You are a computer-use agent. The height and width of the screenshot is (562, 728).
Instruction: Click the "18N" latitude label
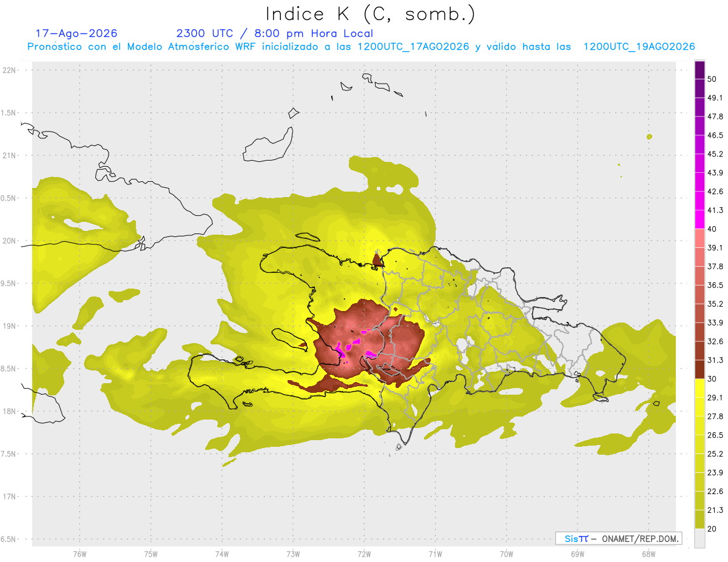pyautogui.click(x=8, y=411)
